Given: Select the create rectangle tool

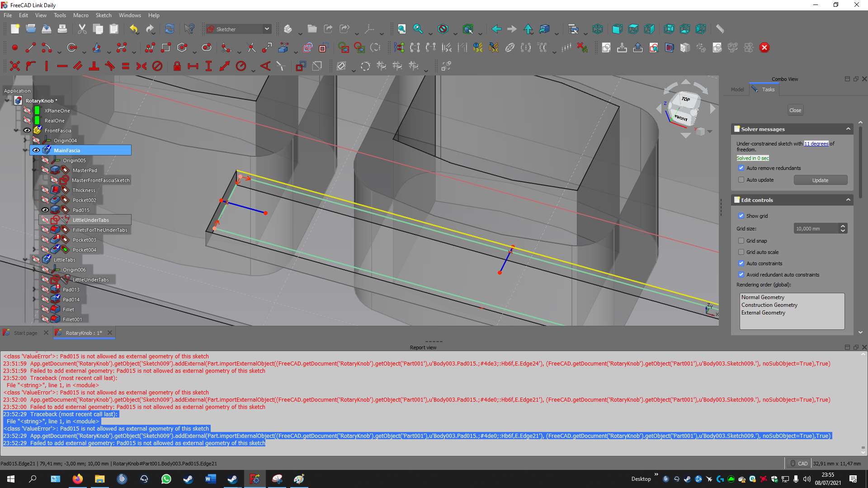Looking at the screenshot, I should [x=166, y=47].
